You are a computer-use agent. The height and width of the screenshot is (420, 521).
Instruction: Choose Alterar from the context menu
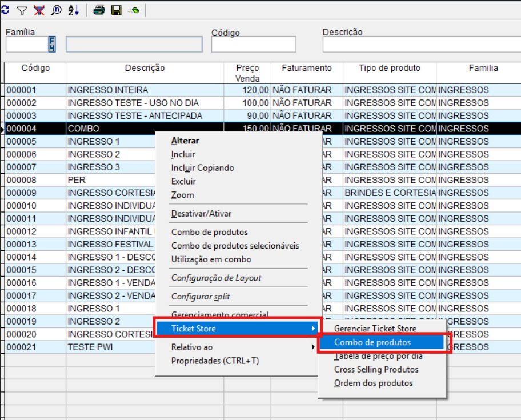click(x=185, y=141)
